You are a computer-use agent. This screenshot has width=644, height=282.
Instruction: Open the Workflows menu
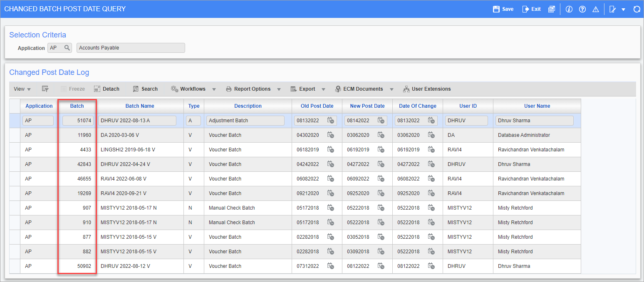click(188, 89)
